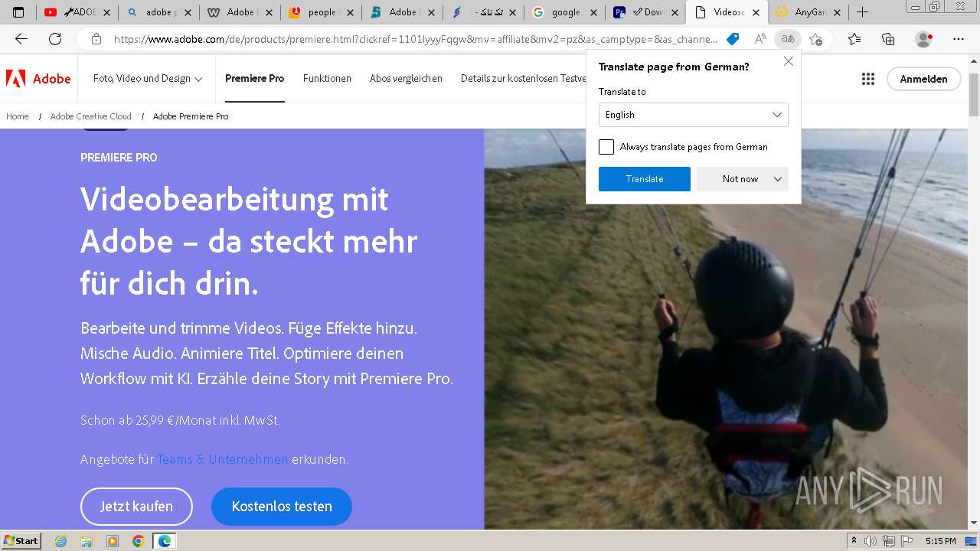Reload the page with the refresh icon
This screenshot has height=551, width=980.
55,39
